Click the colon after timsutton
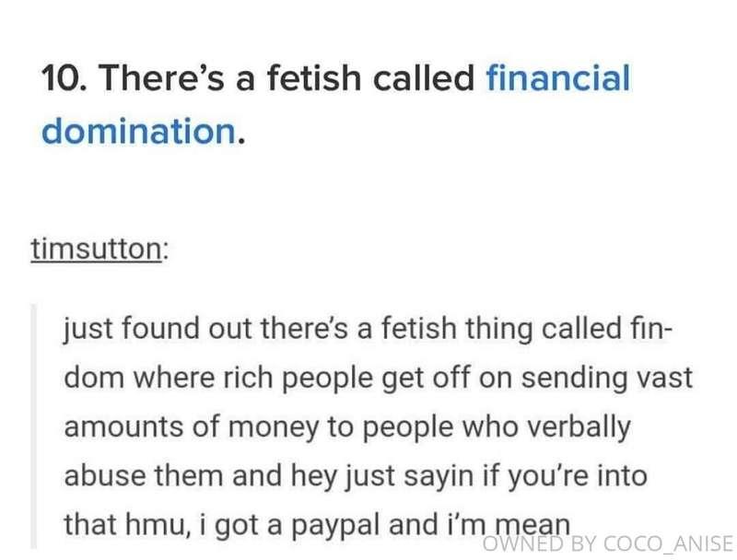Viewport: 737px width, 560px height. [x=165, y=251]
